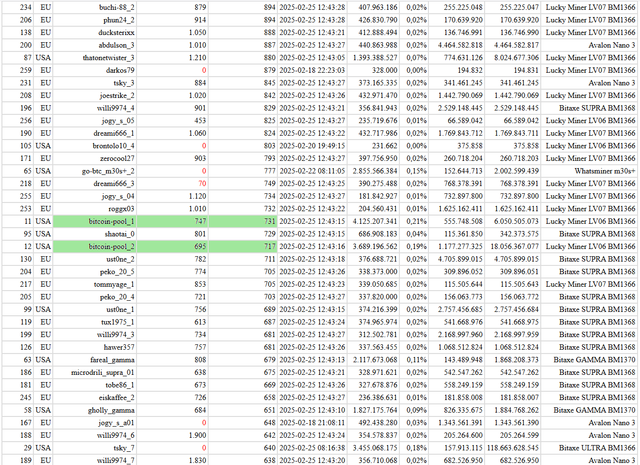Click the shares value "4.125.207.341"

(375, 222)
